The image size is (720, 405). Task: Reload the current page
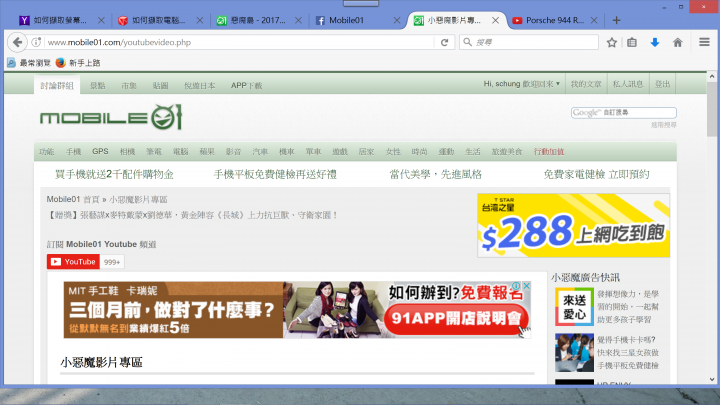click(x=444, y=42)
